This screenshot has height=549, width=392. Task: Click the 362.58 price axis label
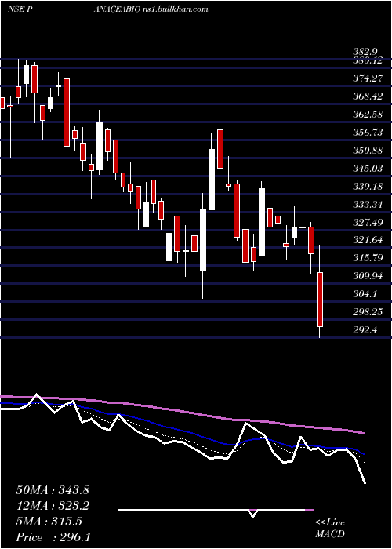(368, 115)
